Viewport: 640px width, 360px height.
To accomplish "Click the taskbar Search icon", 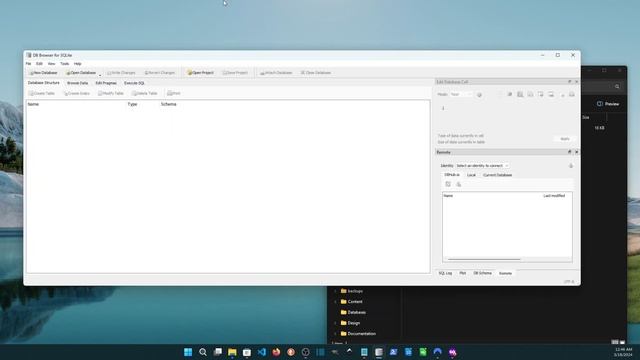I will pyautogui.click(x=203, y=352).
